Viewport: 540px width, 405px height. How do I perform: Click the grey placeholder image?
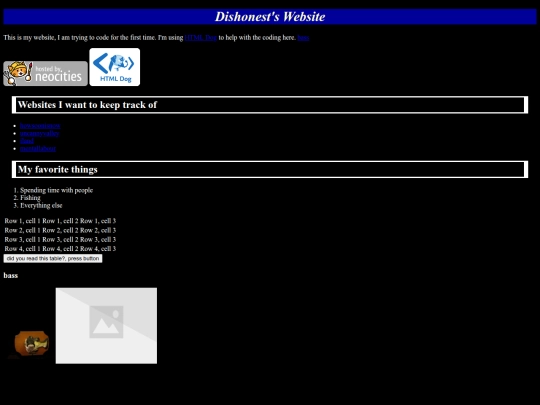106,326
